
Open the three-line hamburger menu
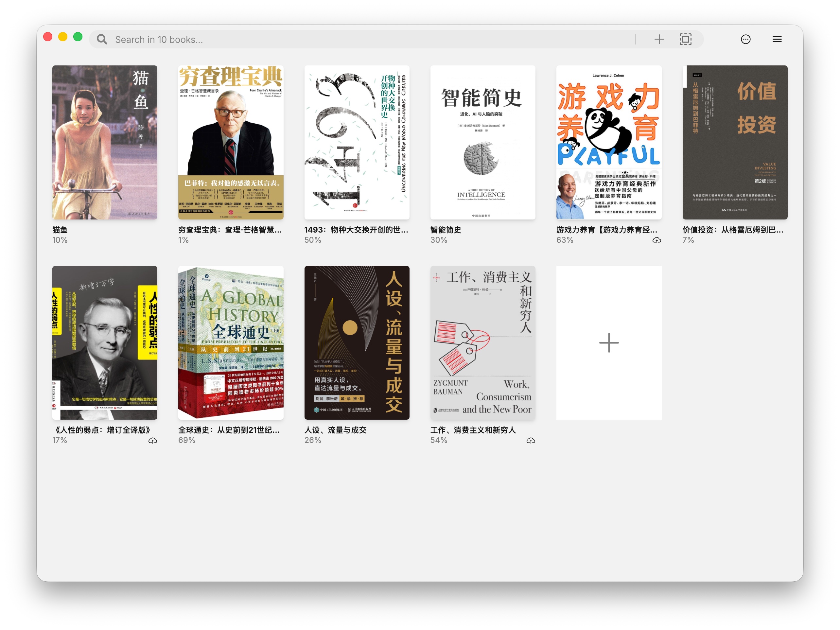777,40
